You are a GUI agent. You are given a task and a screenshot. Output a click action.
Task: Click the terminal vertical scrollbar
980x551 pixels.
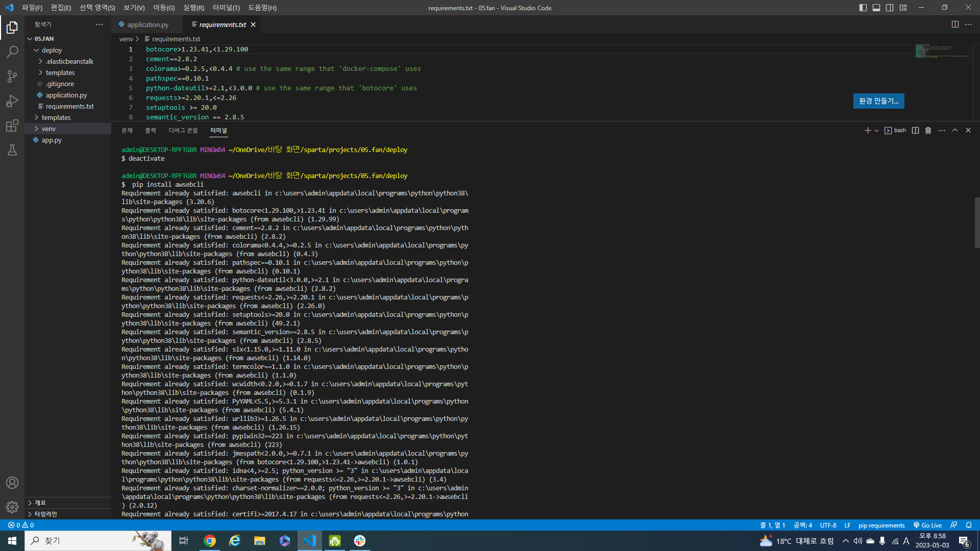tap(976, 222)
